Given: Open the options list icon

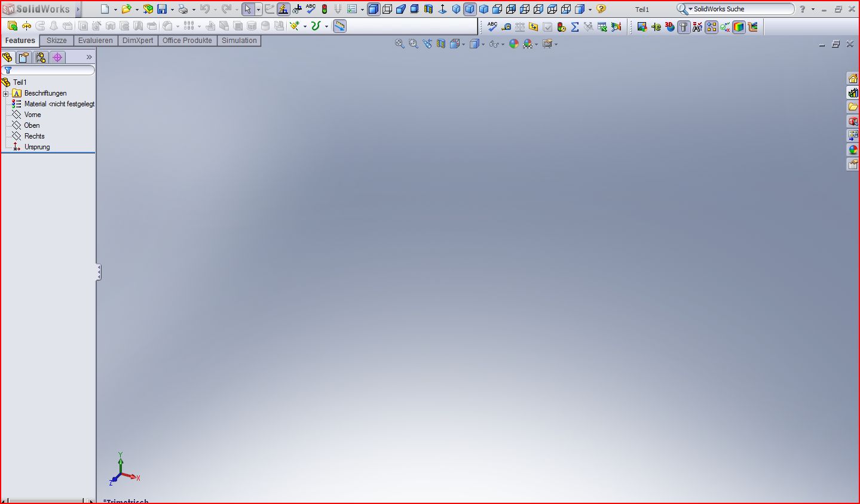Looking at the screenshot, I should (x=352, y=9).
